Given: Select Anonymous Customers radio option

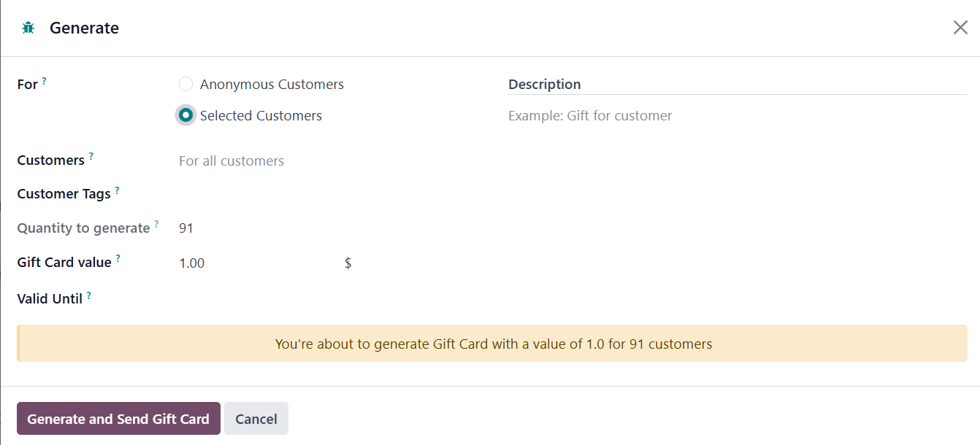Looking at the screenshot, I should coord(186,85).
